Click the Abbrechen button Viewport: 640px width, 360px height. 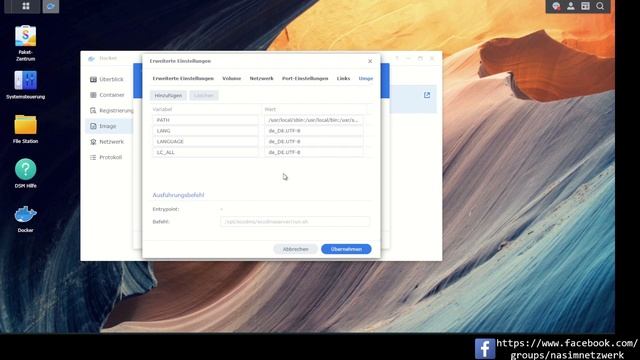pyautogui.click(x=296, y=249)
